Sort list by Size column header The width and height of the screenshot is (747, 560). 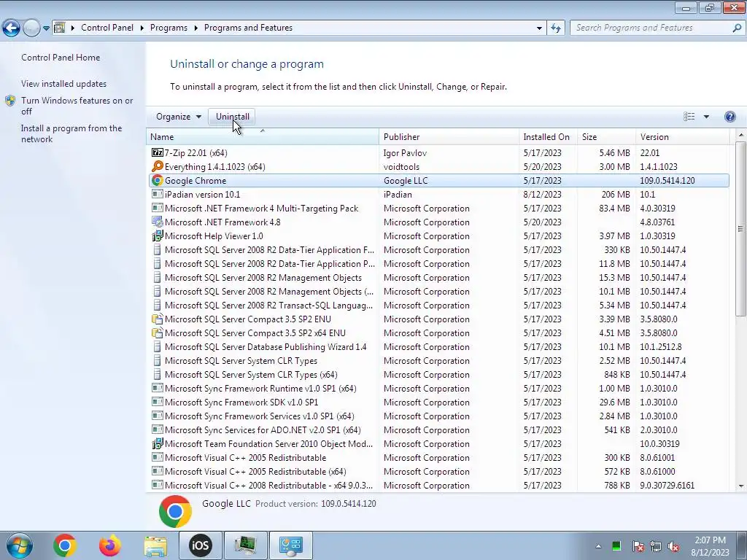tap(606, 136)
